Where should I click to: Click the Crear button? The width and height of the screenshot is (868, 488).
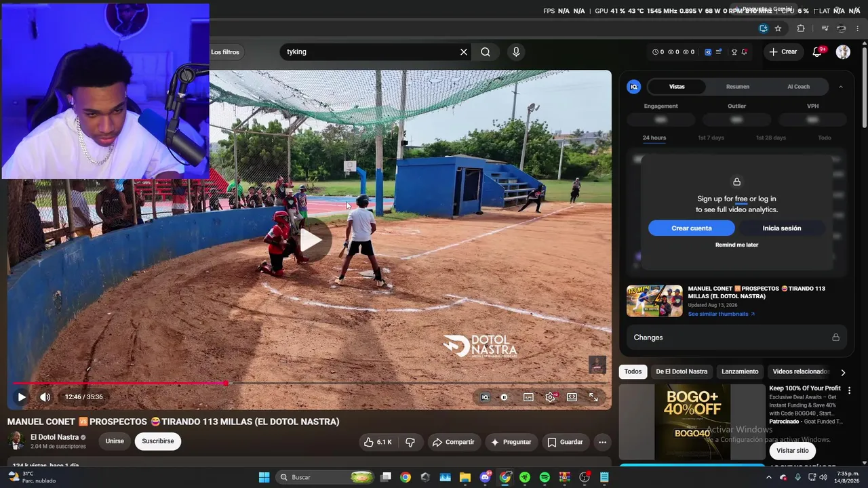pyautogui.click(x=783, y=52)
